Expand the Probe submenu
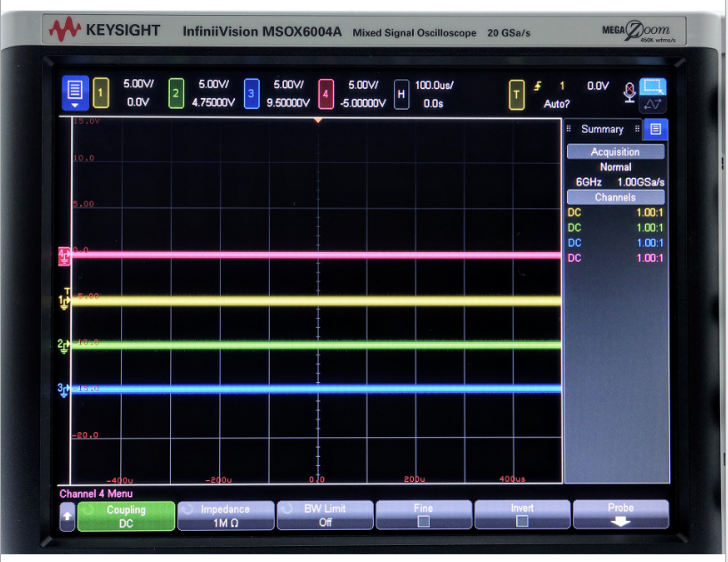Screen dimensions: 728x562 pos(620,515)
